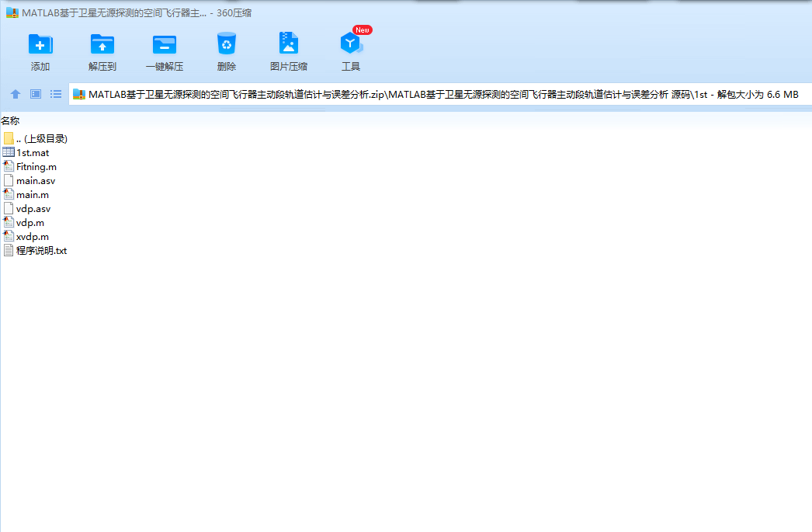The image size is (812, 532).
Task: Click the 解压到 (Extract to) icon
Action: 102,44
